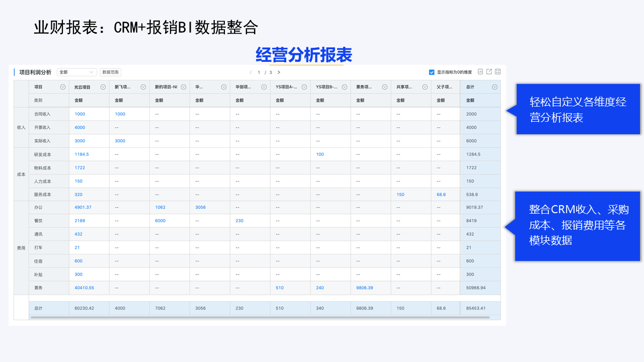Click 光云项目 服务成本 value 320

78,195
